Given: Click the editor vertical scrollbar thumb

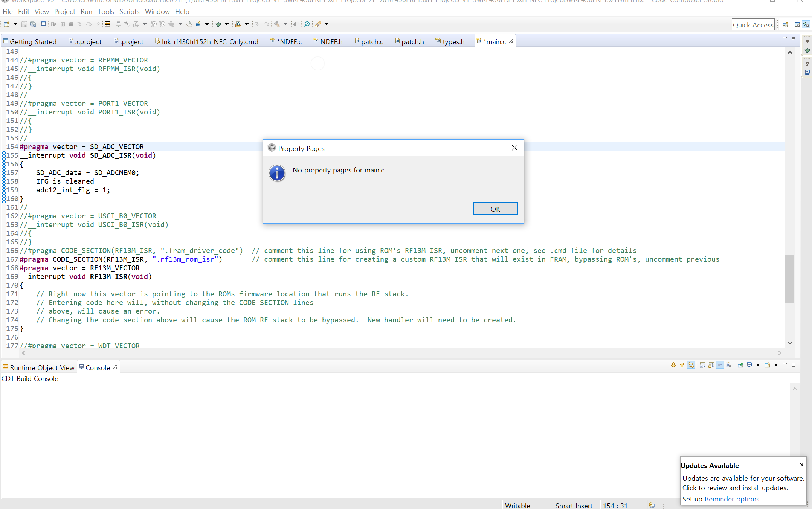Looking at the screenshot, I should pos(790,279).
